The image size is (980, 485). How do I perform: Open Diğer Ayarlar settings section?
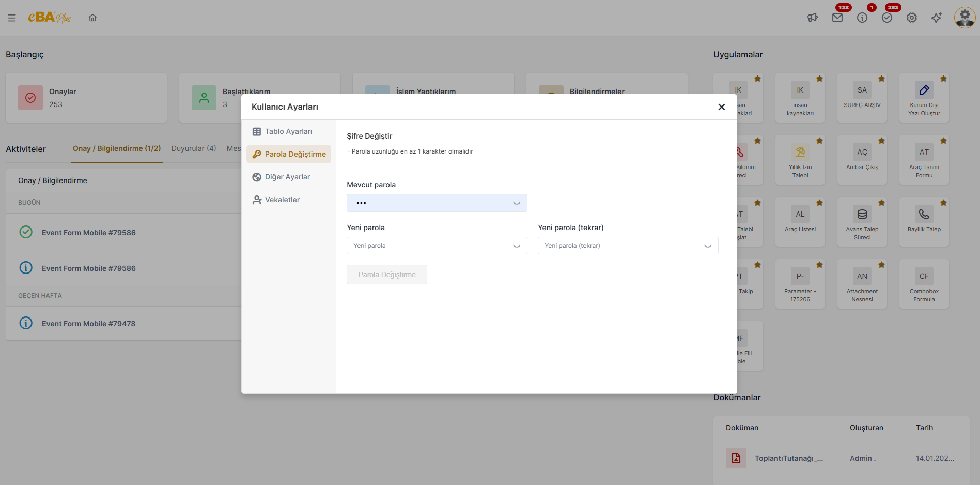point(287,177)
